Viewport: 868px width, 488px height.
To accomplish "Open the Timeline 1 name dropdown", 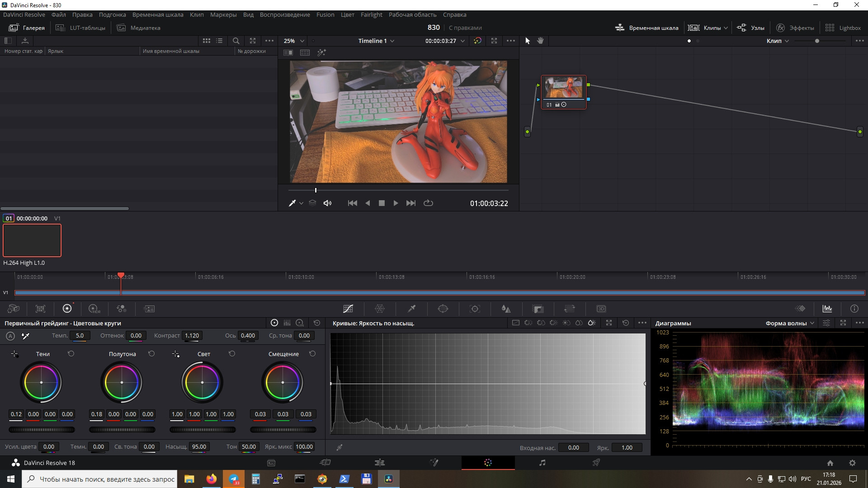I will (376, 41).
